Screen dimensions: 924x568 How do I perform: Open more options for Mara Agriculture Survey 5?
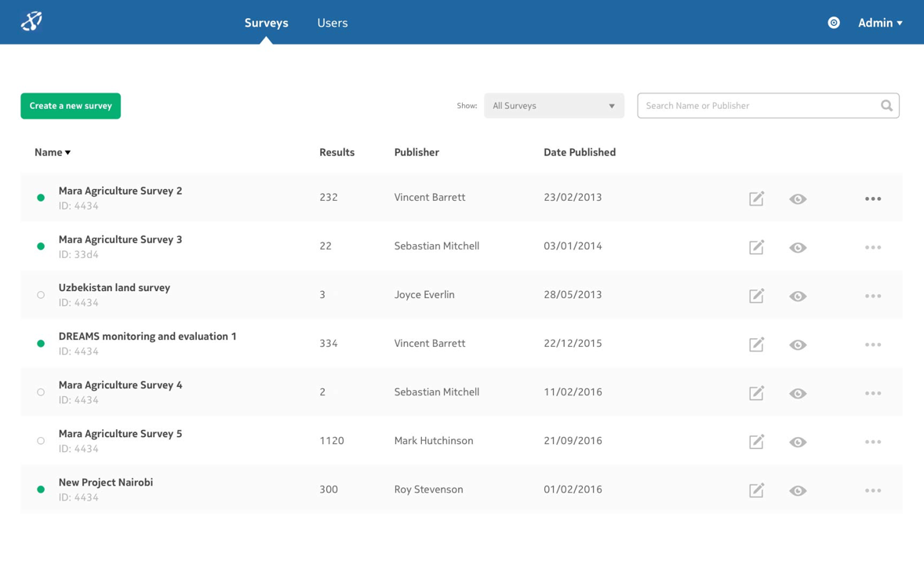coord(872,442)
